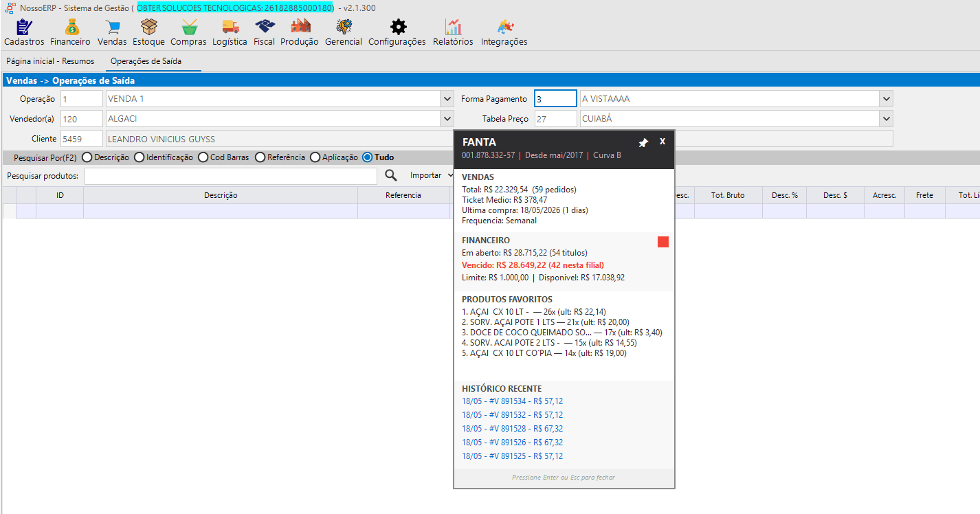
Task: Open the Vendas shopping cart icon
Action: pos(113,27)
